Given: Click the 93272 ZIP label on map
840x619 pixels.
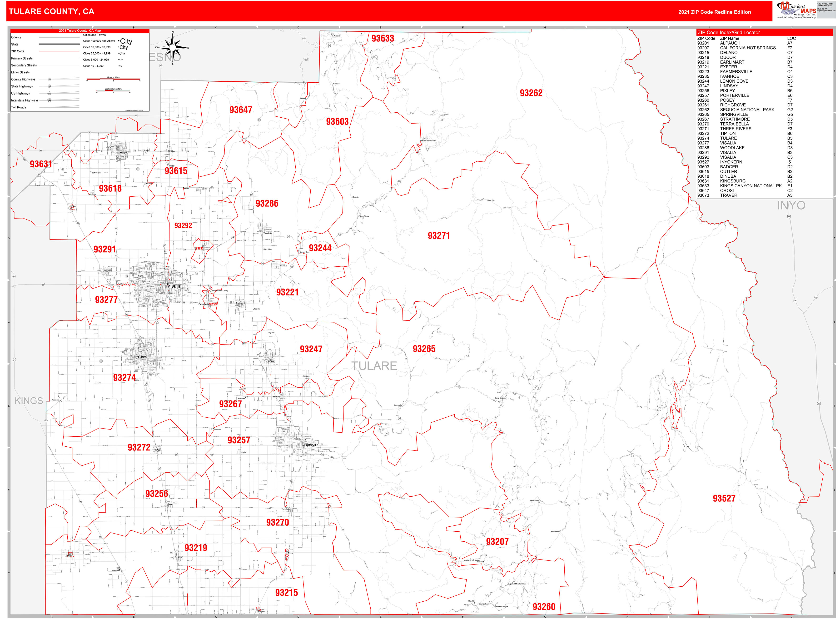Looking at the screenshot, I should [139, 447].
